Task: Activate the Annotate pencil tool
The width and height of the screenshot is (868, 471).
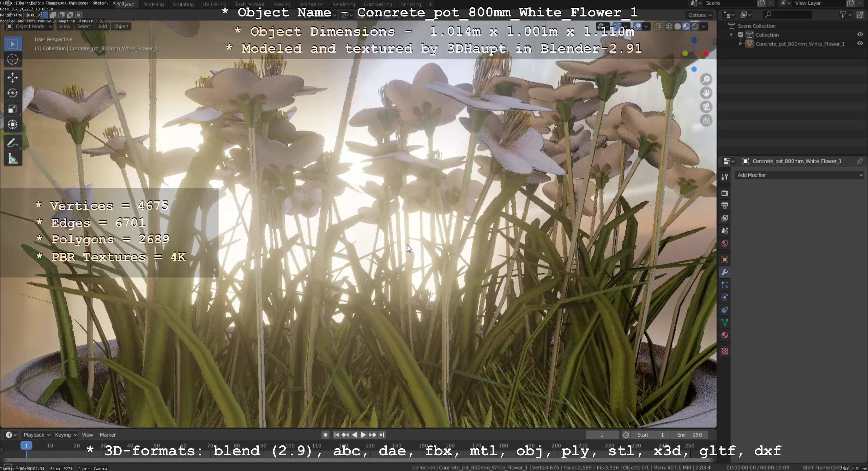Action: click(12, 143)
